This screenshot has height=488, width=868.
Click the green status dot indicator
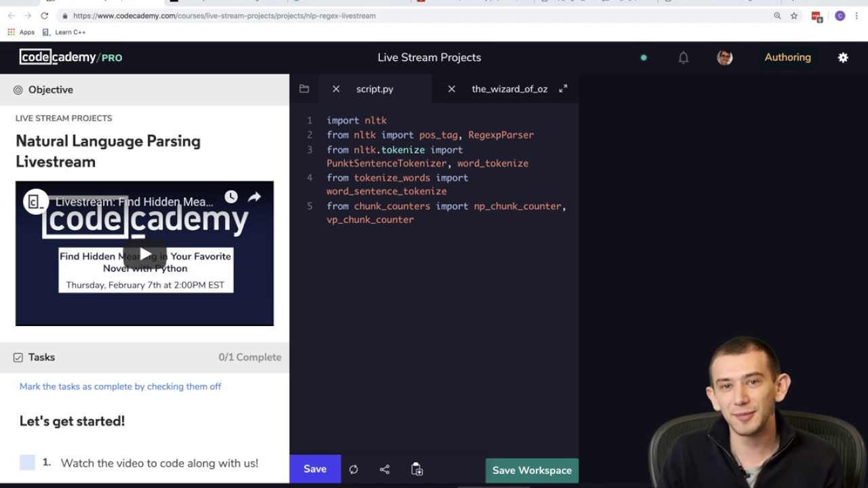644,58
